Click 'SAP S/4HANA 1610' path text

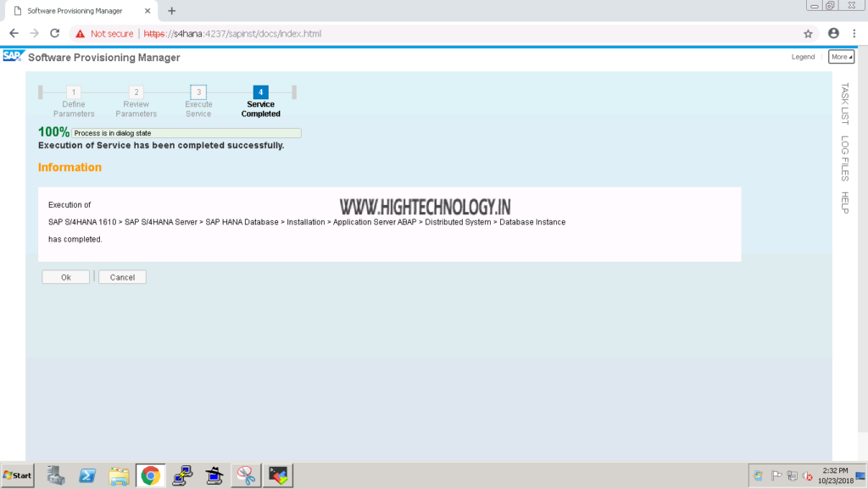82,222
